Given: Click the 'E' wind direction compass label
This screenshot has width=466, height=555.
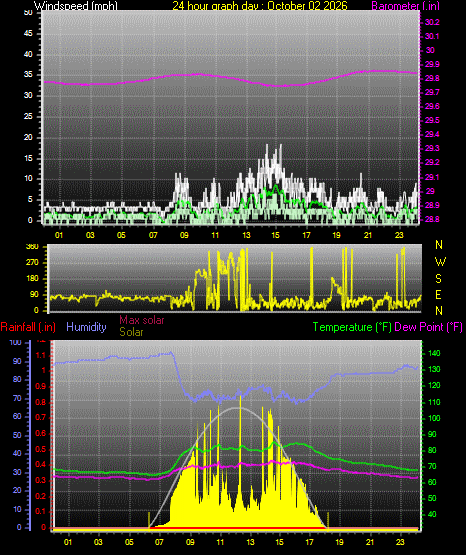Looking at the screenshot, I should point(438,294).
